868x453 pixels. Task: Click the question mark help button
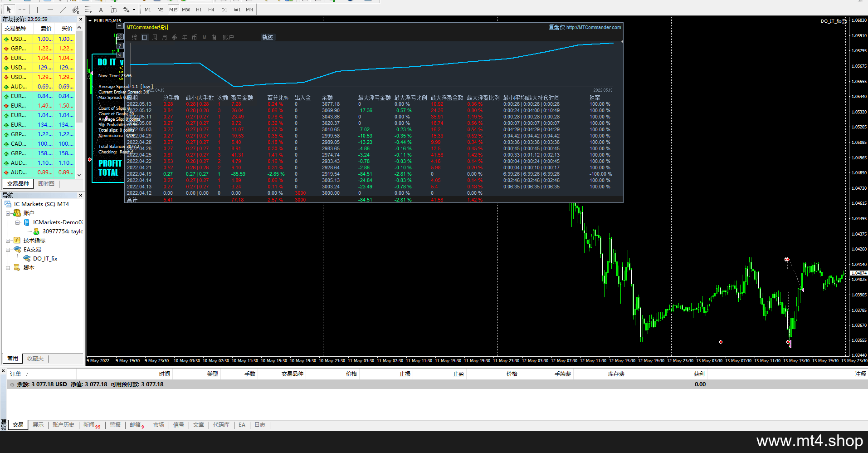pyautogui.click(x=120, y=46)
